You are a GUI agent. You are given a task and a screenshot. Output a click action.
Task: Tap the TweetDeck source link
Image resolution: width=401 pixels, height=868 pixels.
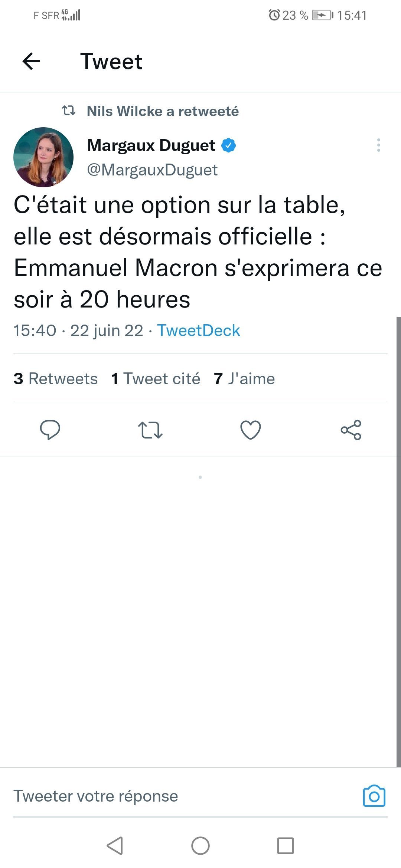(199, 331)
